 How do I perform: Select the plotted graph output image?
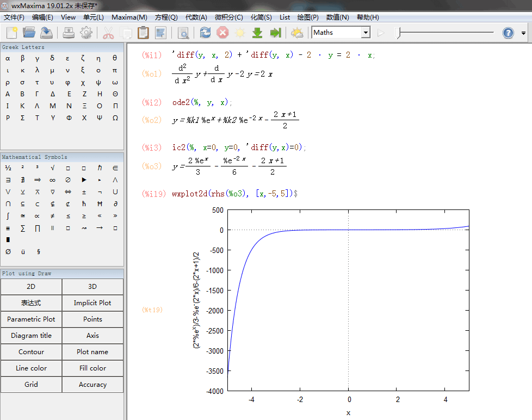[331, 311]
